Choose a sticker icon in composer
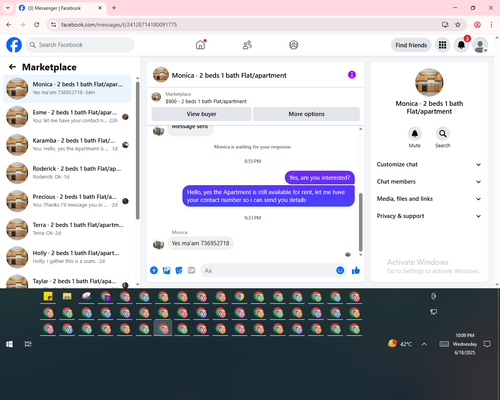500x400 pixels. (179, 270)
